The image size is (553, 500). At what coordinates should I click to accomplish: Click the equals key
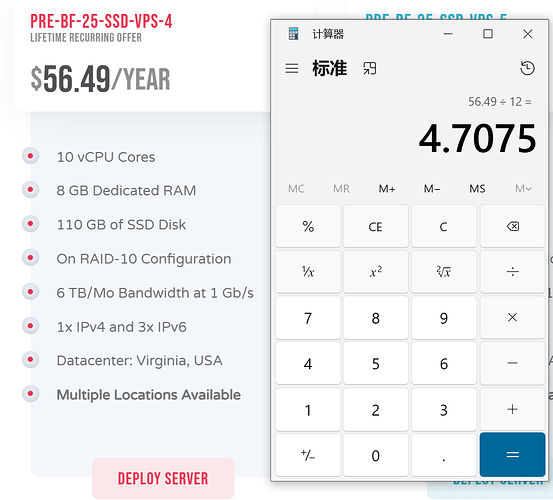(x=512, y=455)
